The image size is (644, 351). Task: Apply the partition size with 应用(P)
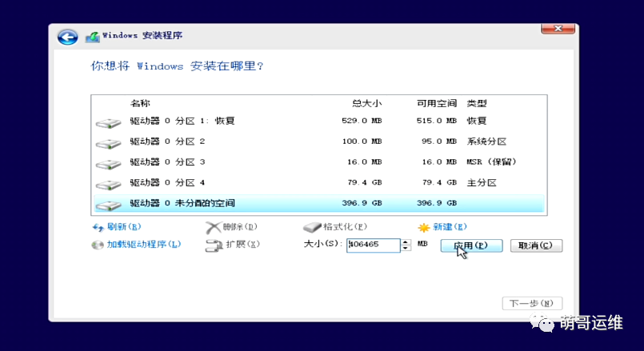471,245
